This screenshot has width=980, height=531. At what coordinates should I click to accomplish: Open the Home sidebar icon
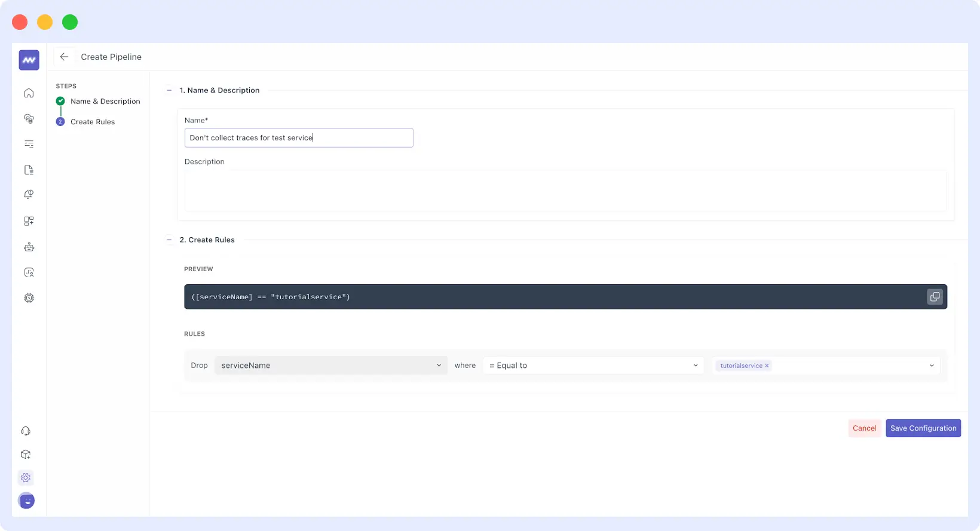coord(29,93)
